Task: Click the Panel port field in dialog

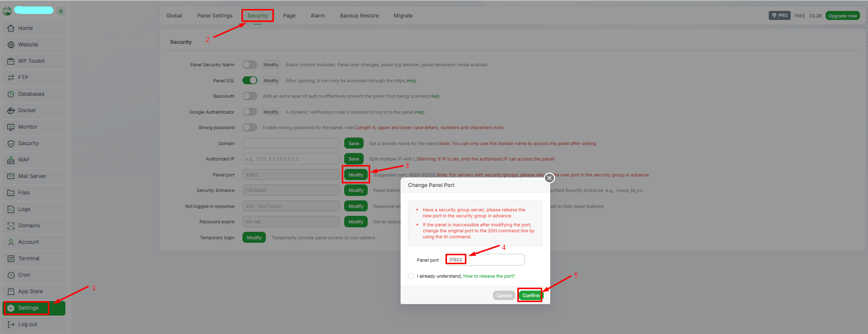Action: 494,260
